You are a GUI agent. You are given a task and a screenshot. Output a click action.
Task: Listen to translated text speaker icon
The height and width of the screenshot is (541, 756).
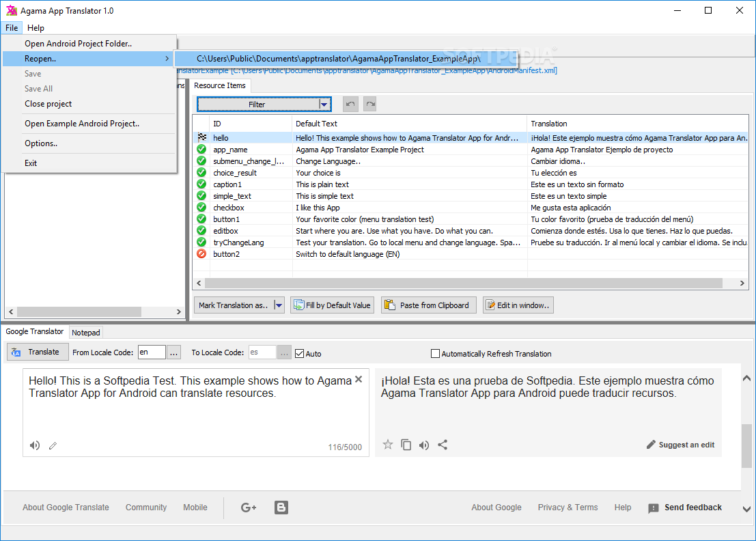[x=424, y=445]
